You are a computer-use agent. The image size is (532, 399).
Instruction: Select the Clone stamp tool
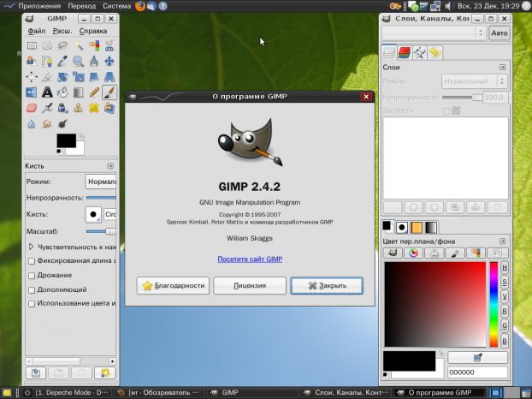tap(79, 108)
